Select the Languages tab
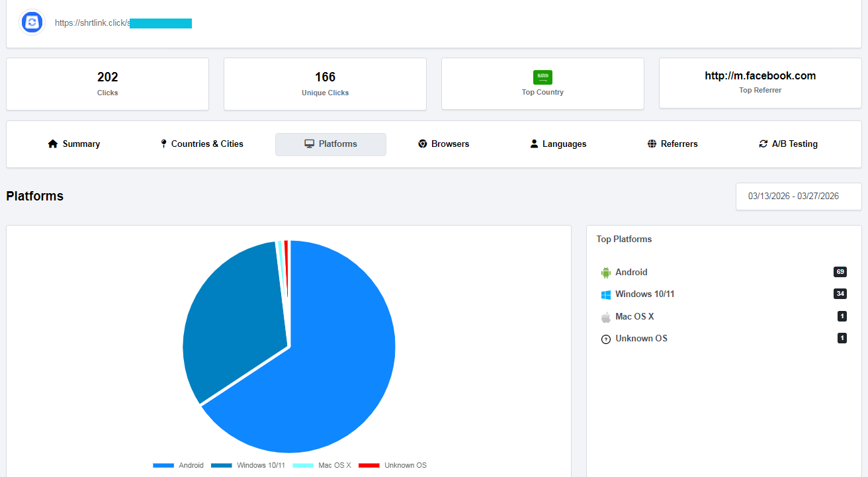Screen dimensions: 868x477 coord(558,144)
